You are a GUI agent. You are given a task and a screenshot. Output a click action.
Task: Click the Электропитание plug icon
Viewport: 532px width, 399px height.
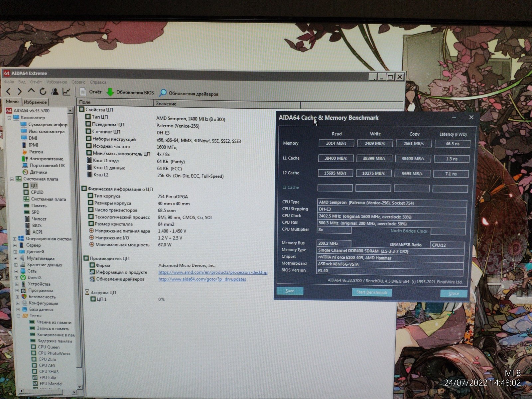tap(25, 159)
